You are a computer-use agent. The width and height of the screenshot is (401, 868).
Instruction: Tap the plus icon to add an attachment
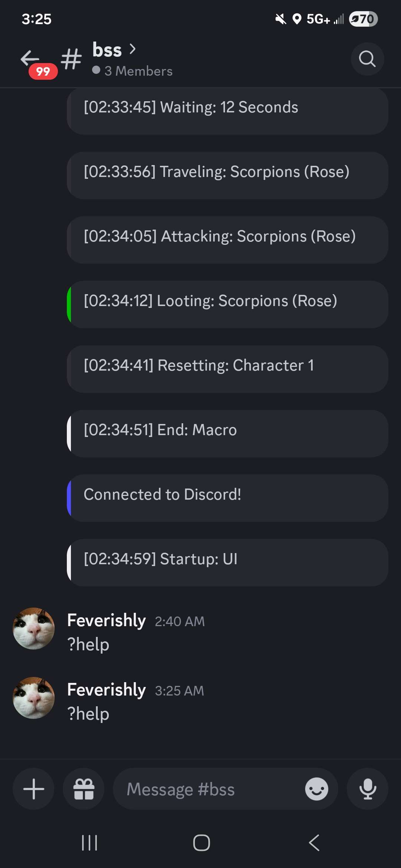[33, 789]
